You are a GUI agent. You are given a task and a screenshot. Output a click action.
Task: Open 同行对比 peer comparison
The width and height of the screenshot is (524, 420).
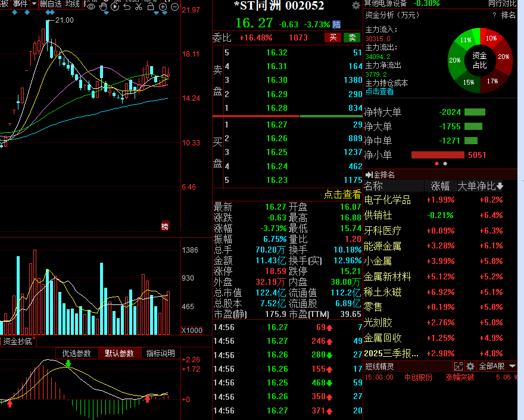503,4
